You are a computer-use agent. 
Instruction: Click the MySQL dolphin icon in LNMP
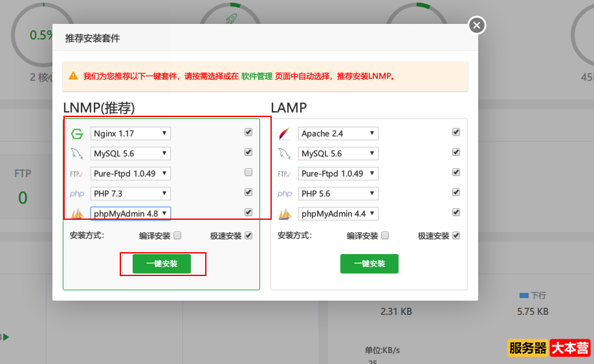click(77, 154)
